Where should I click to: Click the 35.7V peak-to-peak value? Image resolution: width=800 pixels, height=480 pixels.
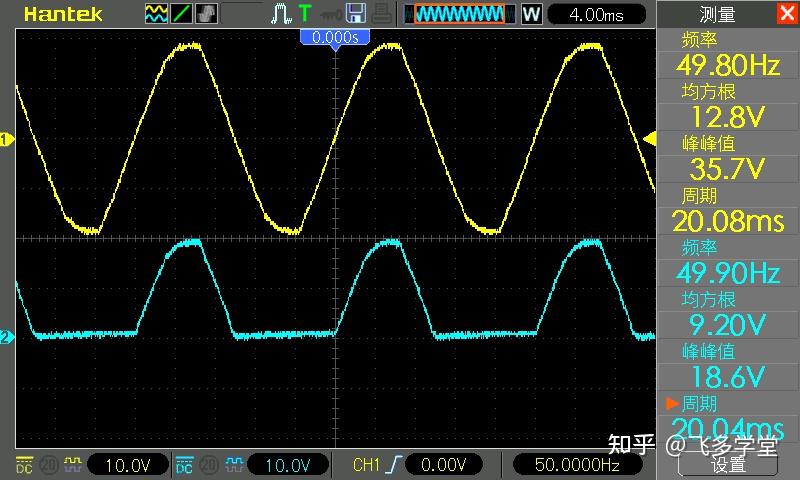click(x=728, y=169)
